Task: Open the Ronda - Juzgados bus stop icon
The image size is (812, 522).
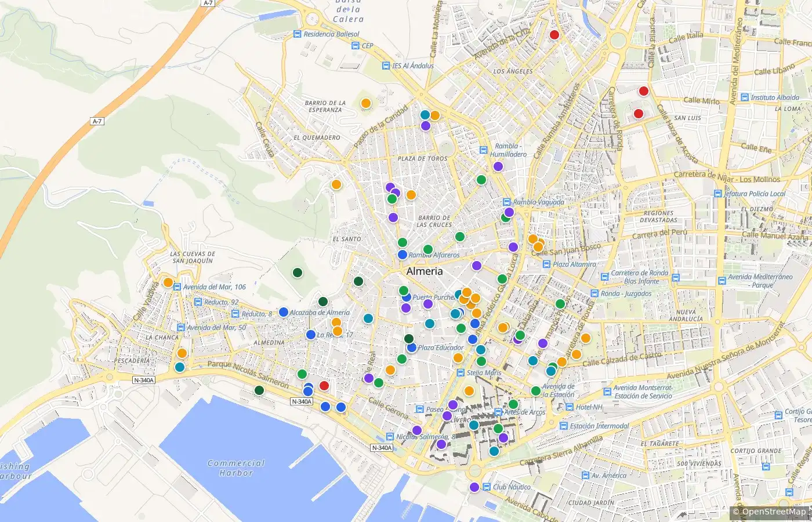Action: pos(594,293)
